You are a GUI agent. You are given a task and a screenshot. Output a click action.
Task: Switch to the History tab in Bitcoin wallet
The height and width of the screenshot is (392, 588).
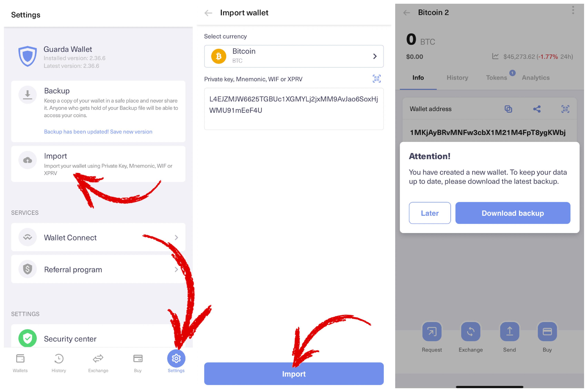point(457,78)
